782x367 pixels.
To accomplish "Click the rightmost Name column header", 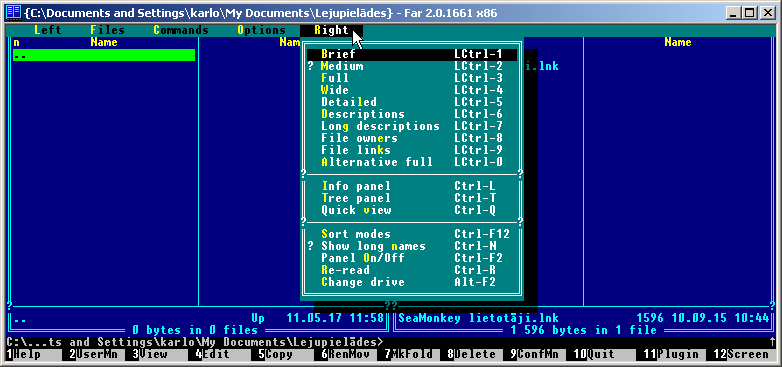I will coord(677,42).
